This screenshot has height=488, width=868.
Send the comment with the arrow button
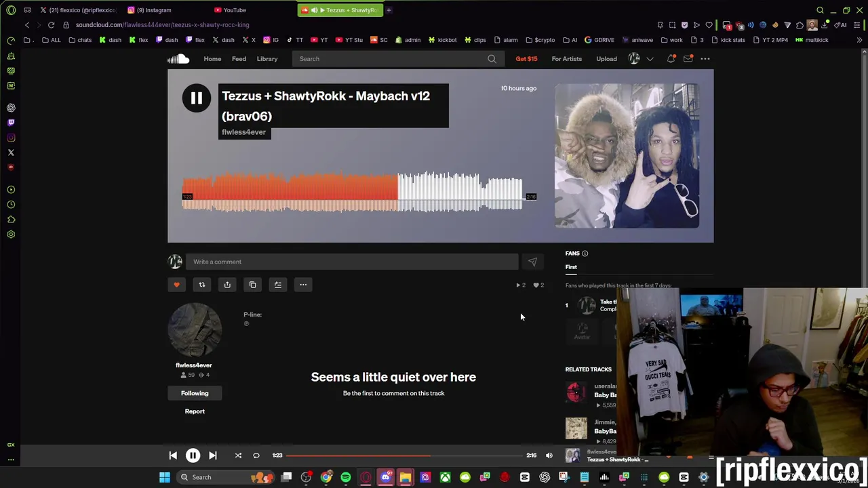point(532,262)
